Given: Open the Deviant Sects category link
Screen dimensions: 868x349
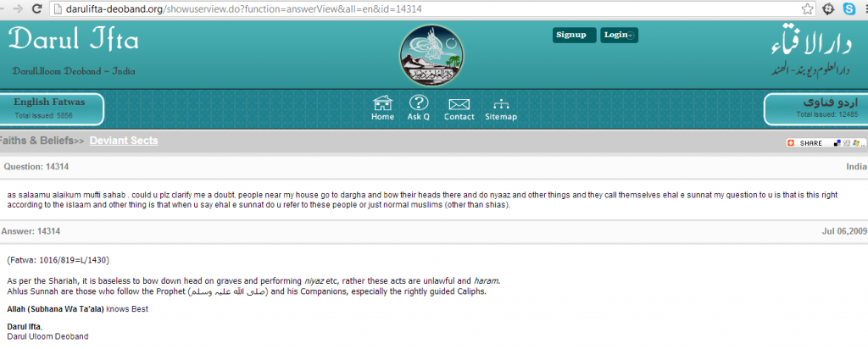Looking at the screenshot, I should [x=124, y=141].
